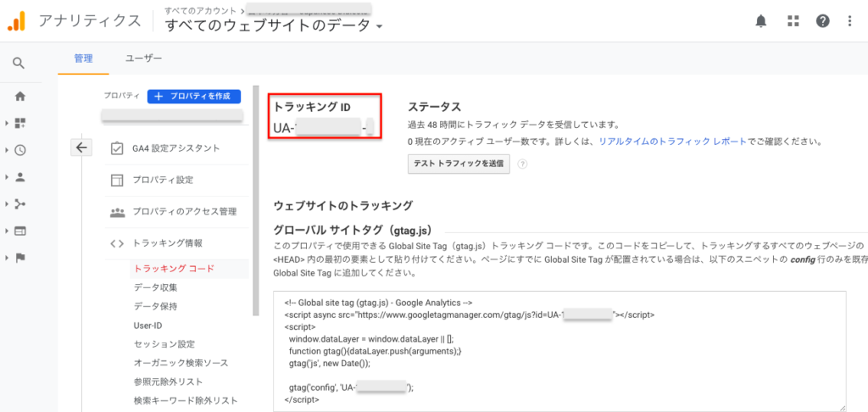Click inside the gtag.js code snippet box
This screenshot has width=868, height=412.
559,351
